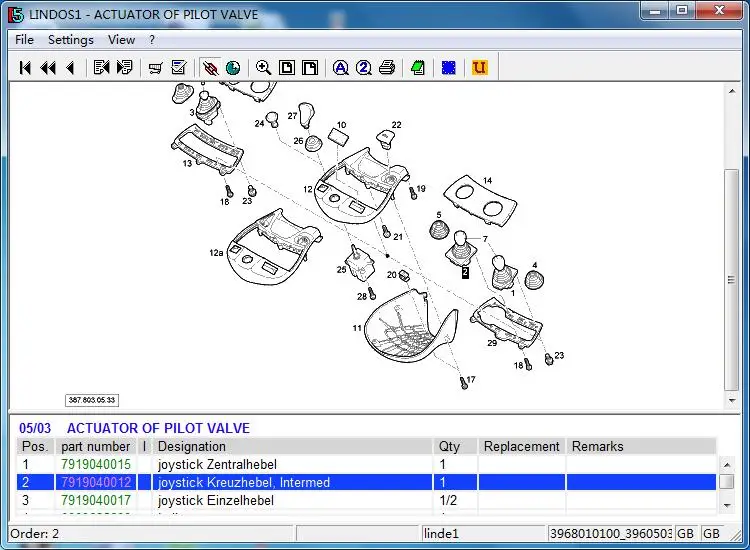Click the Qty column header
Image resolution: width=750 pixels, height=550 pixels.
tap(455, 446)
